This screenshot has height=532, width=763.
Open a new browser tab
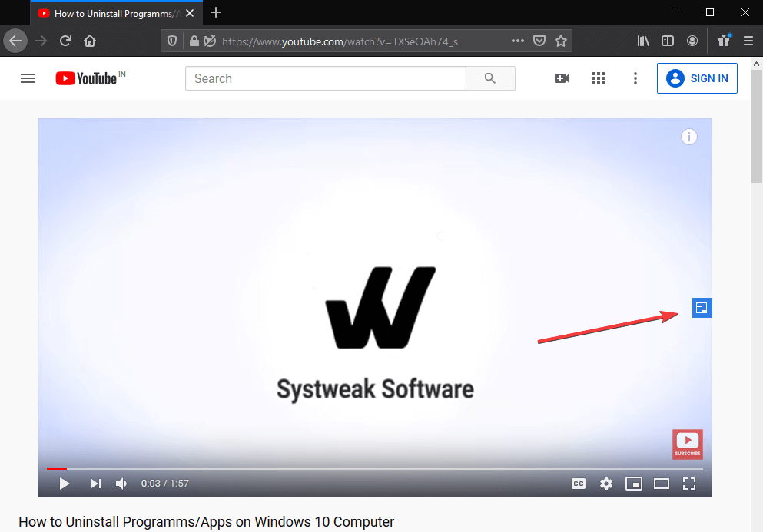(x=216, y=12)
